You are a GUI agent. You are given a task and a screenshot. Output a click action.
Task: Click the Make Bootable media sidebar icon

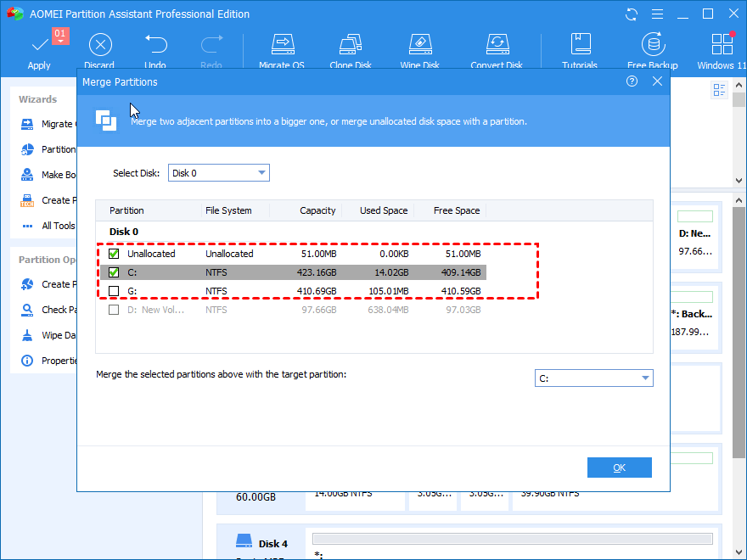tap(27, 175)
